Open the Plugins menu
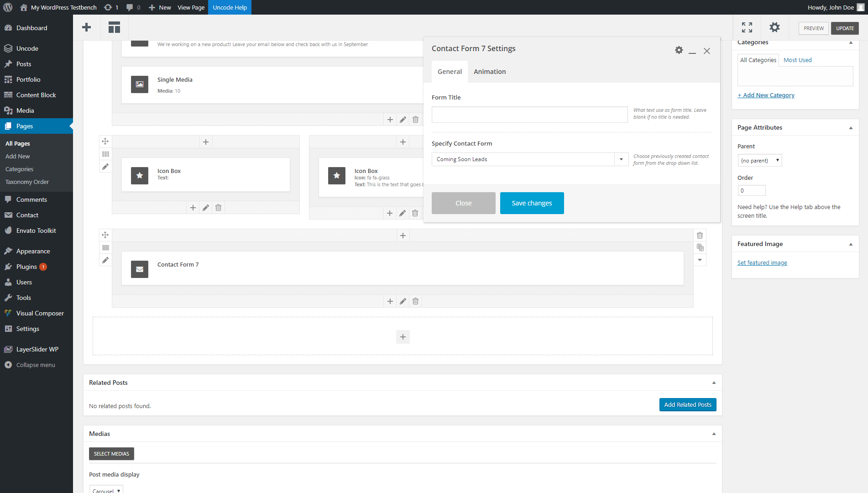The height and width of the screenshot is (493, 868). coord(37,267)
